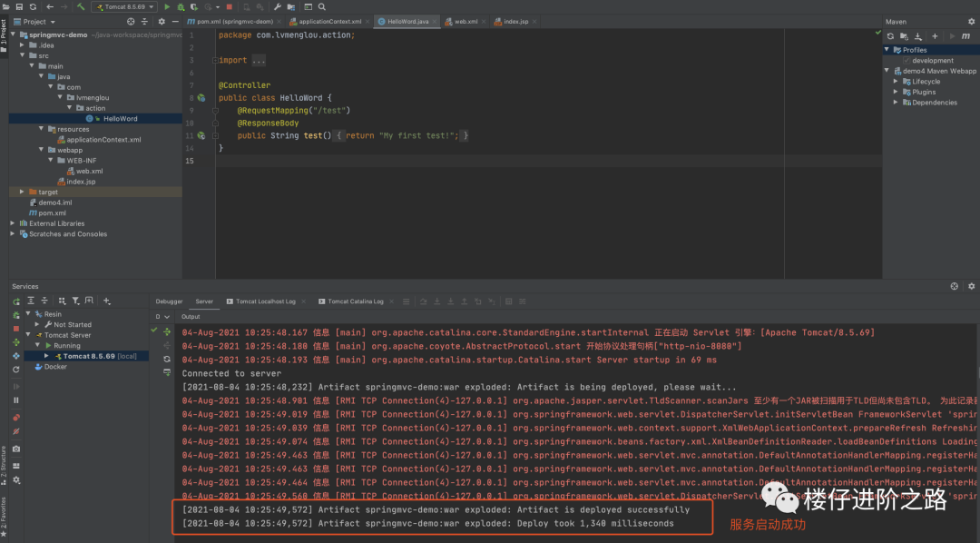Collapse the src folder in project tree
The width and height of the screenshot is (980, 543).
click(23, 55)
